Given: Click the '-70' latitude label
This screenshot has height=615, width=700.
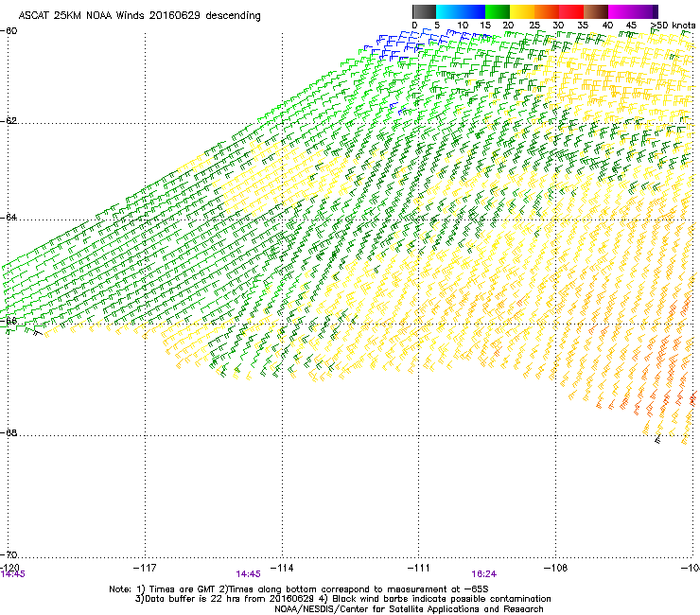Looking at the screenshot, I should coord(9,554).
